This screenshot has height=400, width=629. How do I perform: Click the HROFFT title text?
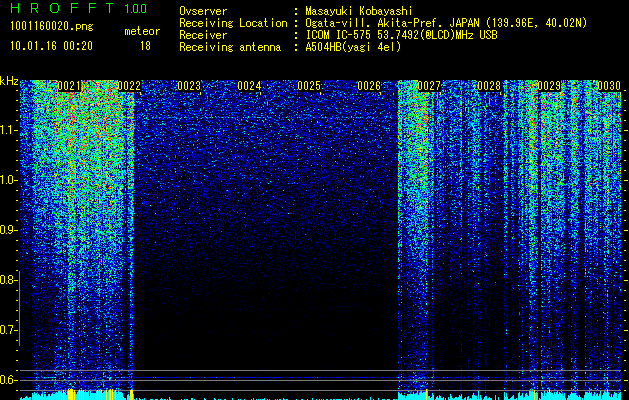pos(63,8)
